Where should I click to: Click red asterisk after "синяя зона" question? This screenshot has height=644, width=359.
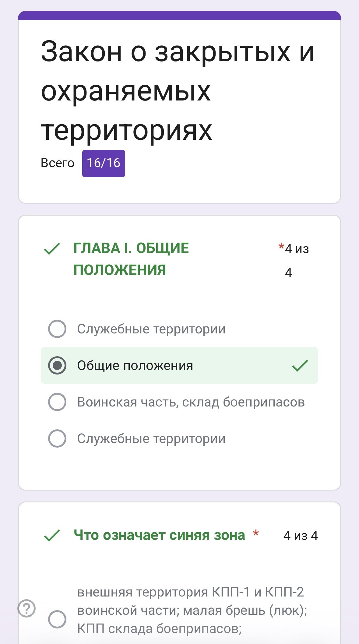(x=256, y=533)
